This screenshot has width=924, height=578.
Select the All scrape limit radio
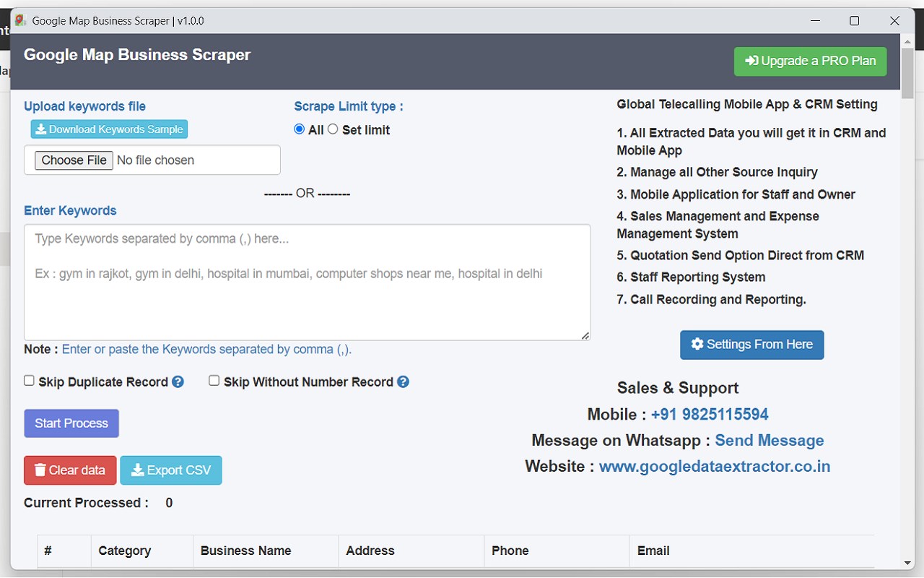pos(300,129)
